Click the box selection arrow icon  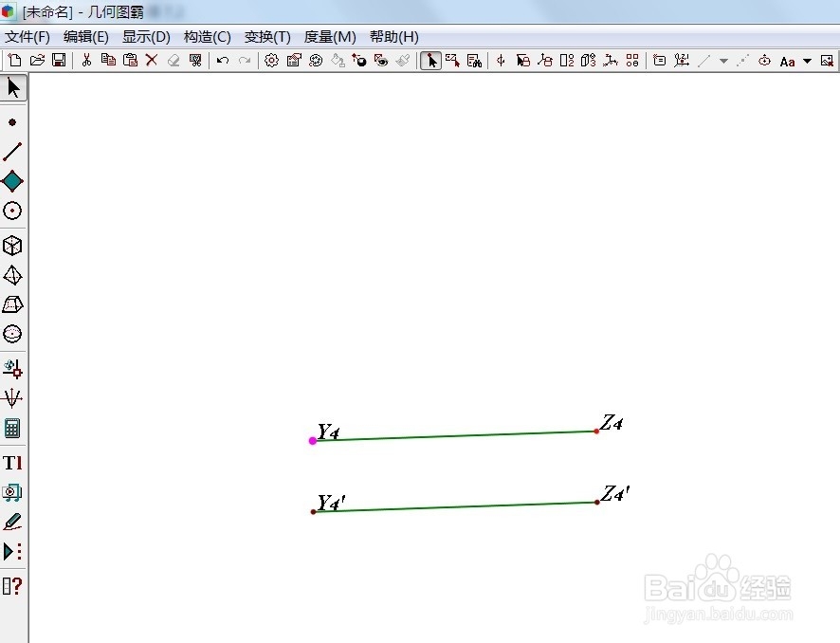[x=452, y=61]
